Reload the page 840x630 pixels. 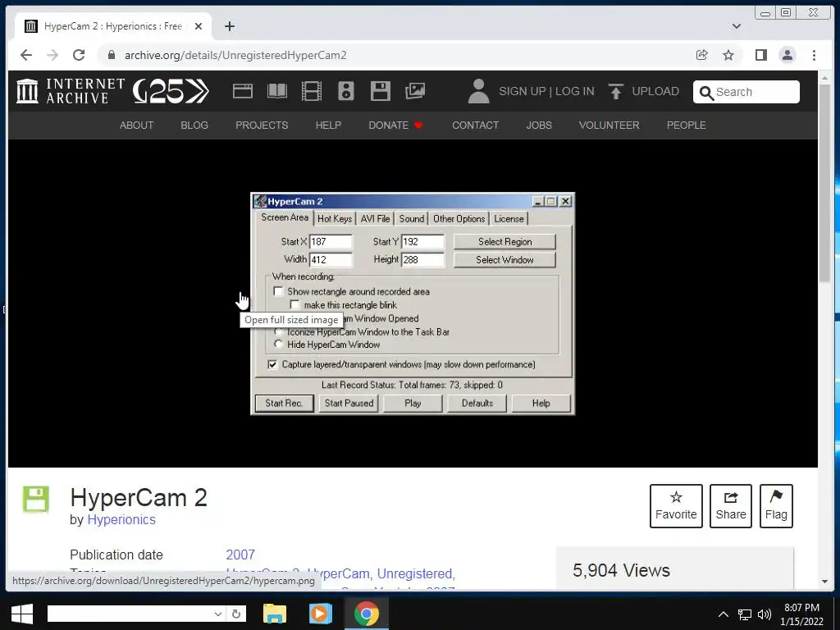tap(79, 55)
